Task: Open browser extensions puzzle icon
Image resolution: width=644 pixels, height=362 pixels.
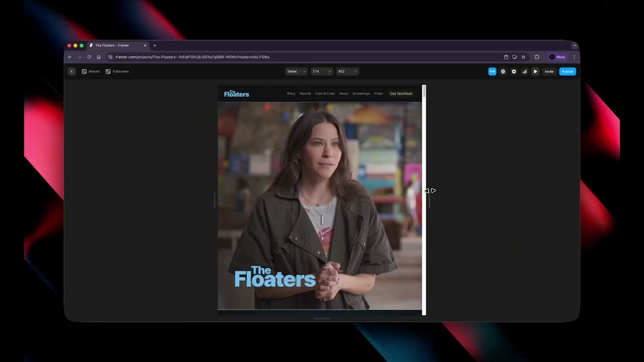Action: click(x=537, y=57)
